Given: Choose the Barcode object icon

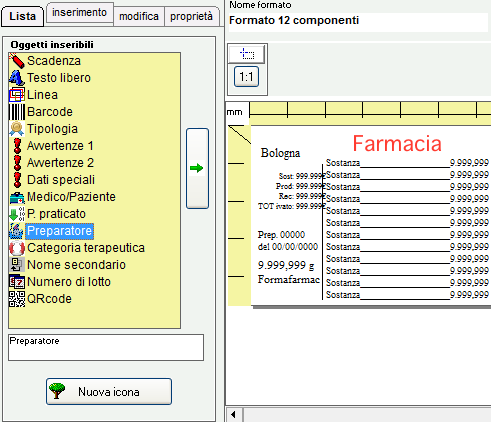Looking at the screenshot, I should pyautogui.click(x=17, y=112).
